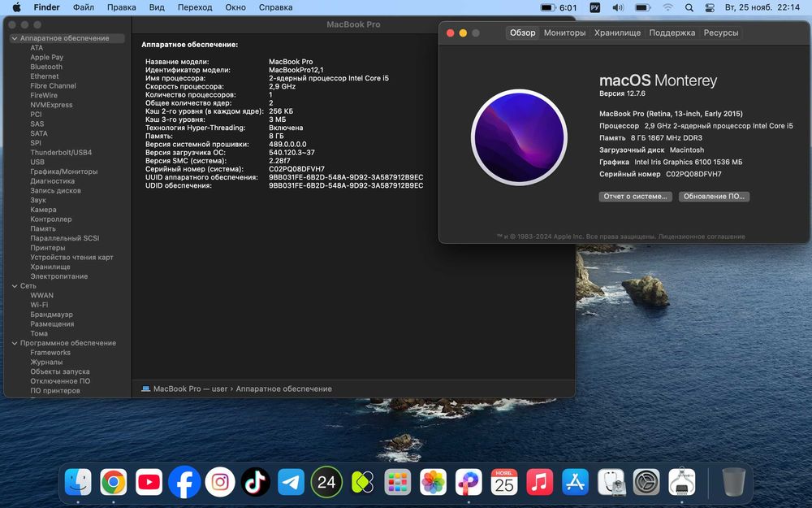Open the Переход menu
This screenshot has height=508, width=812.
pyautogui.click(x=195, y=7)
